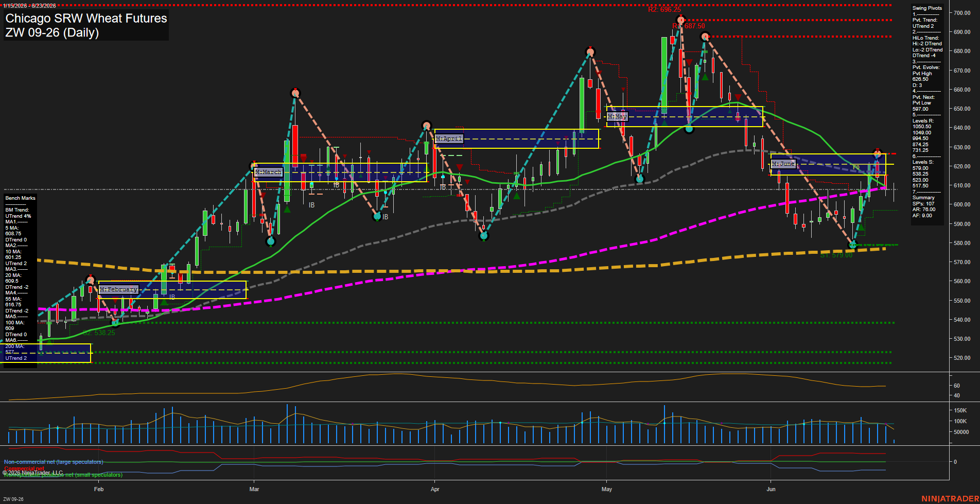Click the '60' oscillator axis label

pyautogui.click(x=956, y=386)
